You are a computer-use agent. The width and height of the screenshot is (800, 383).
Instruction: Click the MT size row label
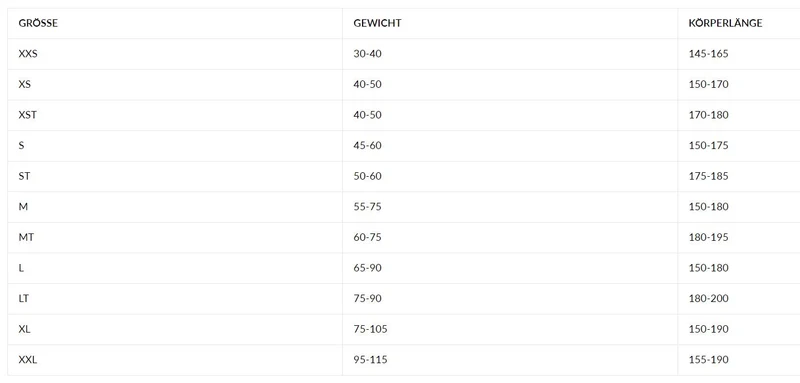click(x=26, y=238)
